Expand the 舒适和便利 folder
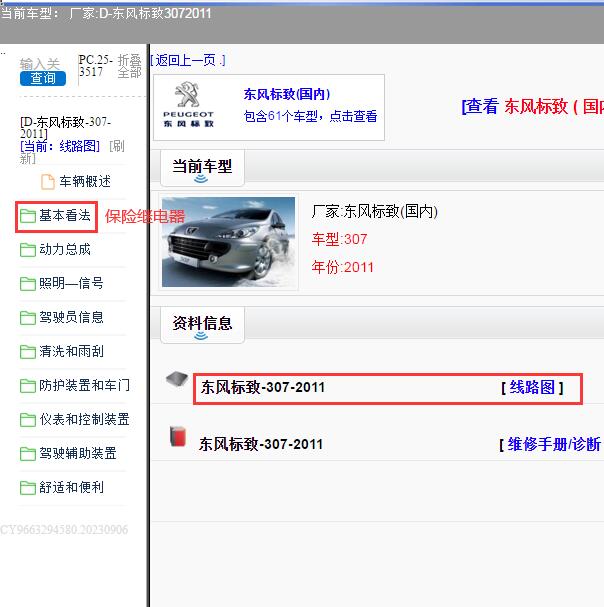 coord(71,487)
